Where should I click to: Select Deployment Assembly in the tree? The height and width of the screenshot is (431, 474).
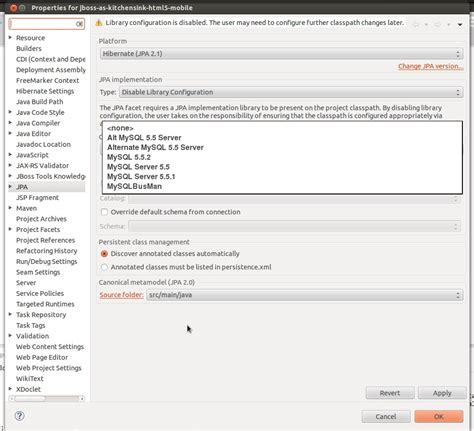51,70
